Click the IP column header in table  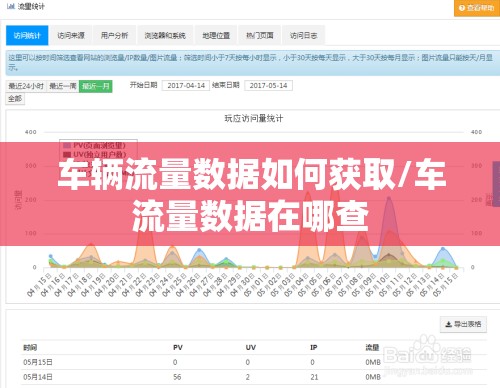[314, 348]
